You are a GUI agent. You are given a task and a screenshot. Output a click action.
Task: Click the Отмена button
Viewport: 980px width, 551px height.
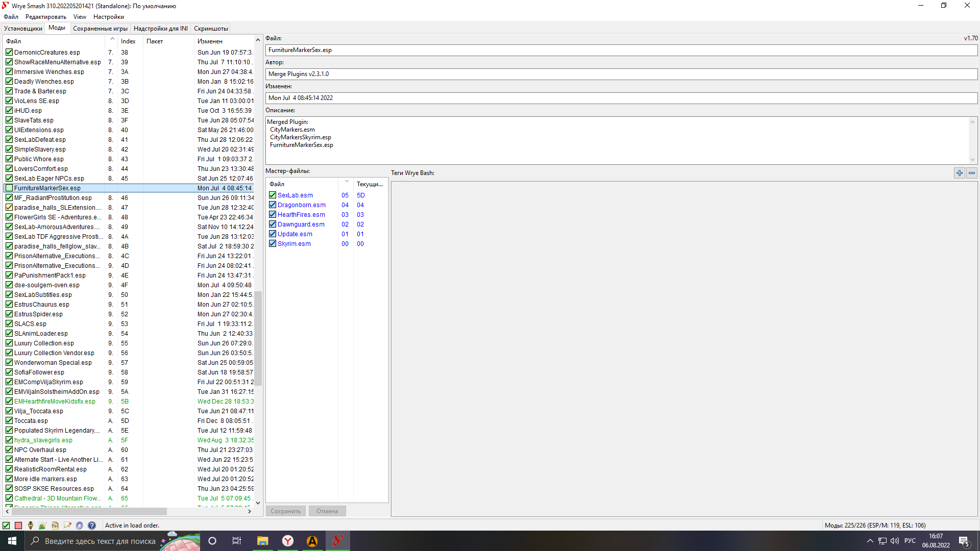click(x=327, y=511)
